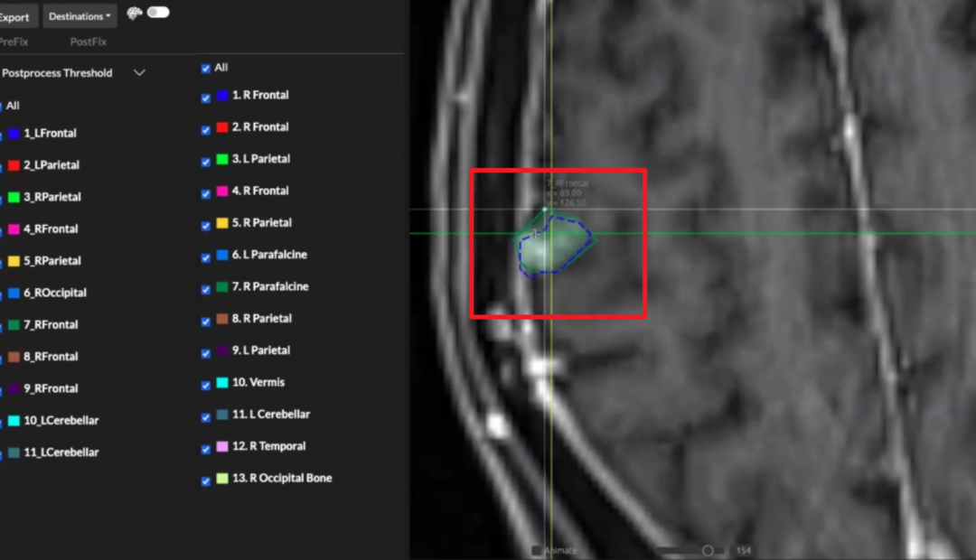This screenshot has width=976, height=560.
Task: Select the 3_RParietal label
Action: [x=52, y=197]
